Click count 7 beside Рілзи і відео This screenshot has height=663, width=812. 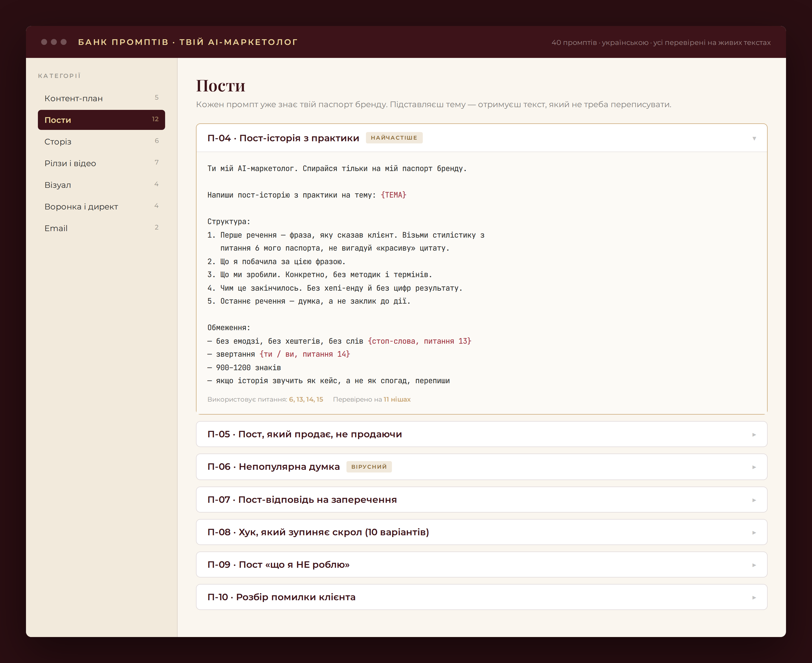(x=157, y=162)
